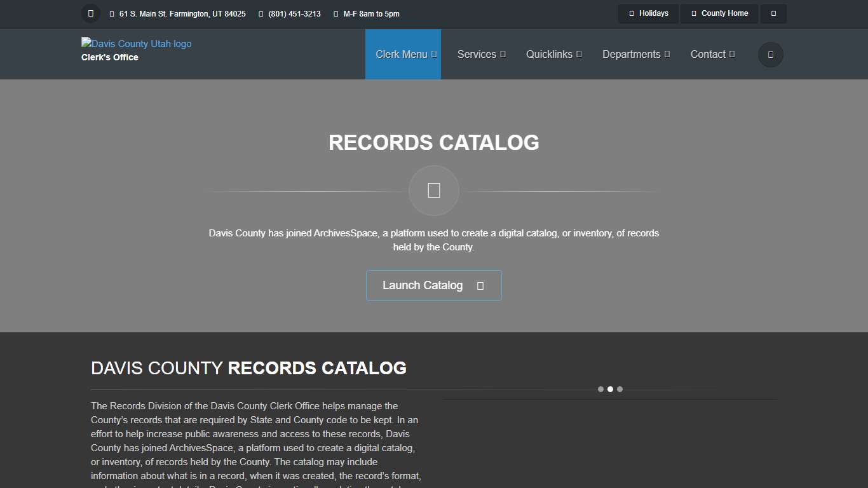Select the third carousel indicator dot
The width and height of the screenshot is (868, 488).
point(620,389)
